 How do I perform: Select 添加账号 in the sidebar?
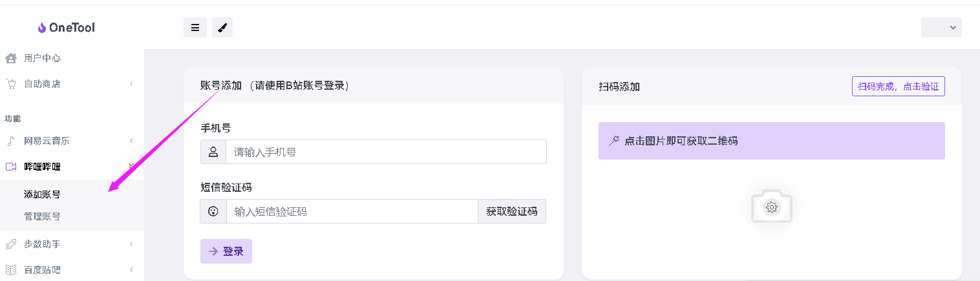click(42, 194)
